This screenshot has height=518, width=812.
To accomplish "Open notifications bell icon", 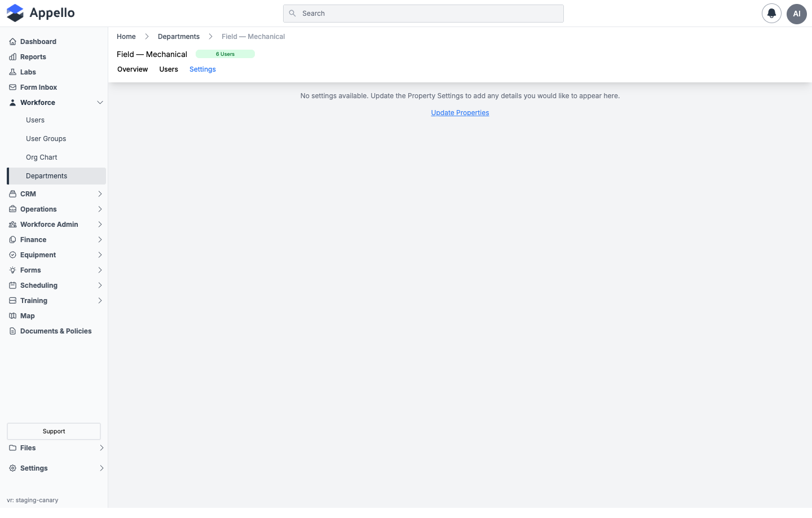I will [x=771, y=14].
